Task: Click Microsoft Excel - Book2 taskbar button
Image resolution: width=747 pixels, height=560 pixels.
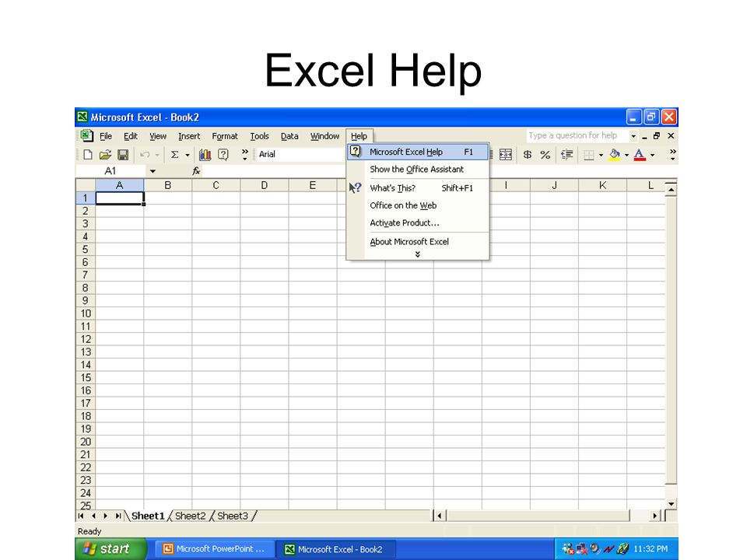Action: (x=337, y=549)
